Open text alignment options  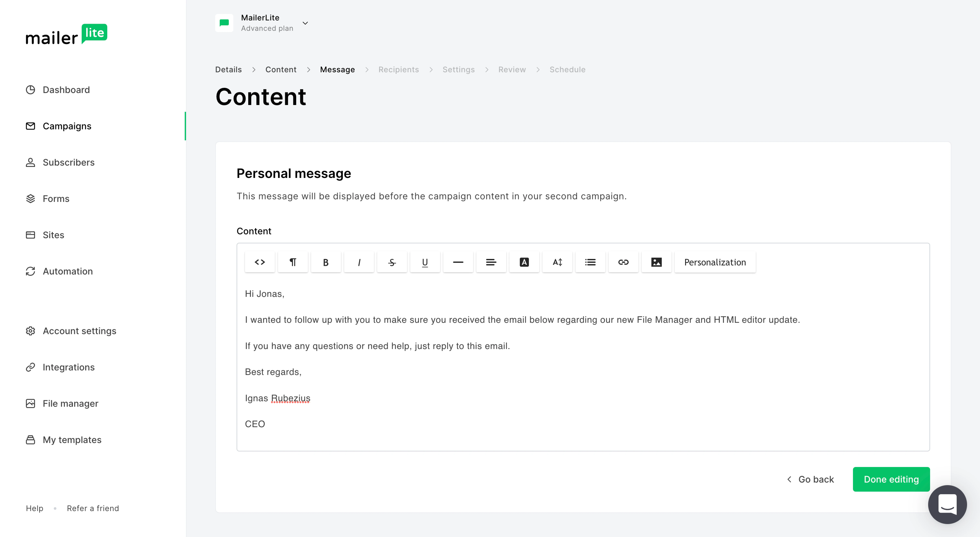491,262
